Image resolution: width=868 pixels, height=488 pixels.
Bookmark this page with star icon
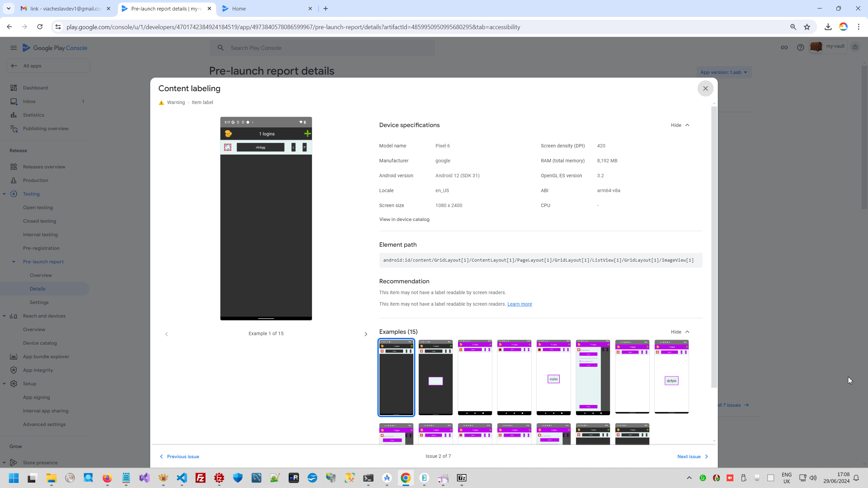point(807,27)
